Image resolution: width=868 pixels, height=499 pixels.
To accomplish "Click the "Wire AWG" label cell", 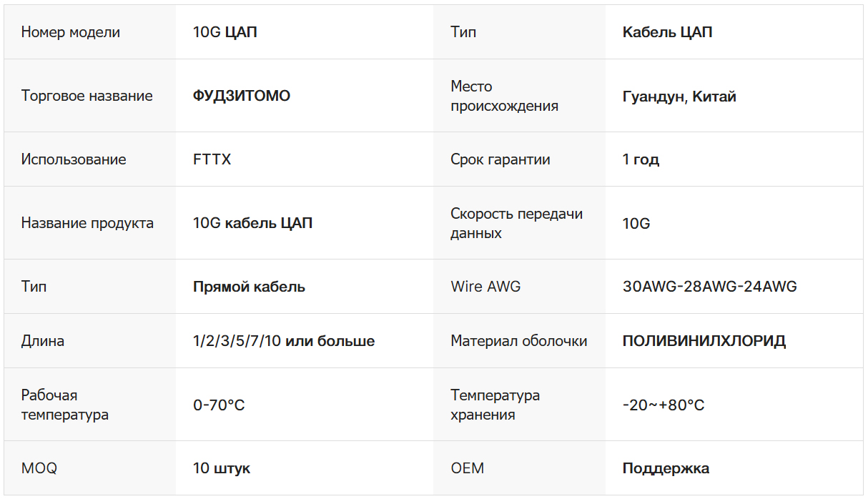I will [x=485, y=287].
